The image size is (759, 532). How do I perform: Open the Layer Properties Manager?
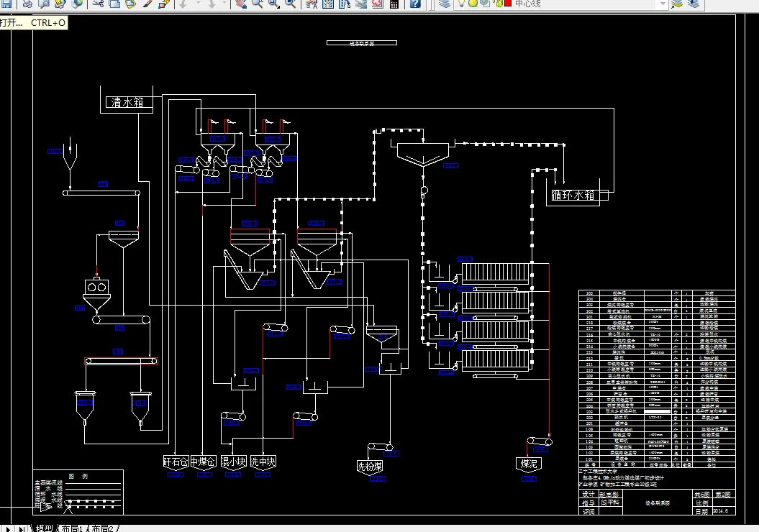point(445,4)
